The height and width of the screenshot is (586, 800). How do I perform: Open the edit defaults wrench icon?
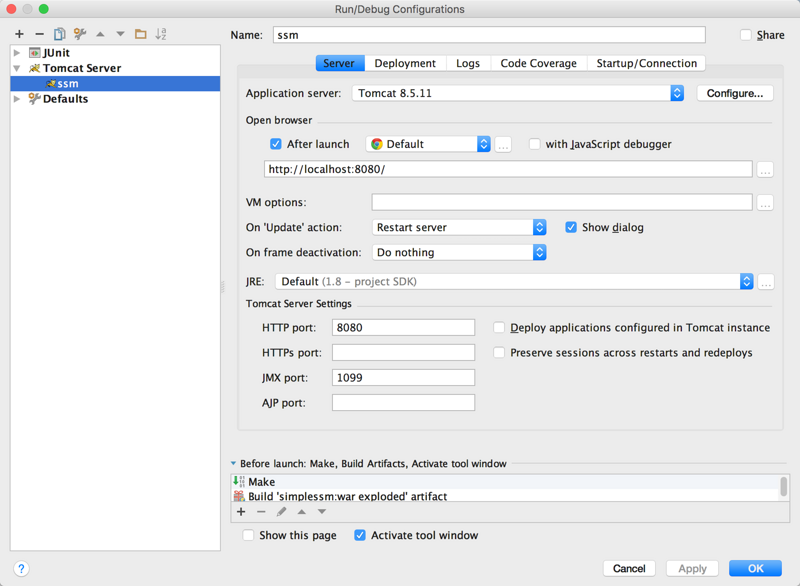coord(80,34)
